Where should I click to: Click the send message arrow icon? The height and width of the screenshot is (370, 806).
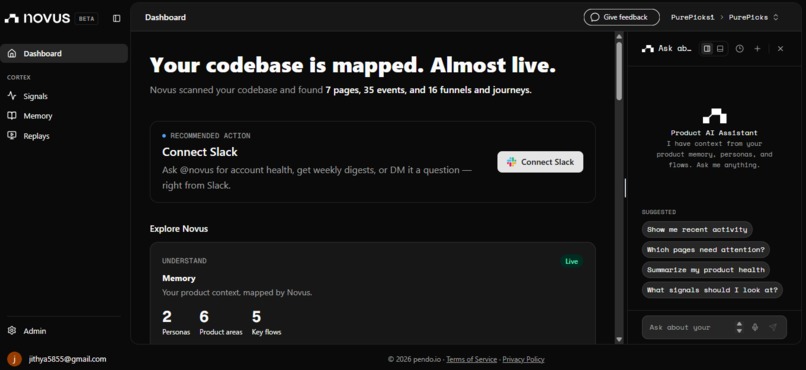773,327
